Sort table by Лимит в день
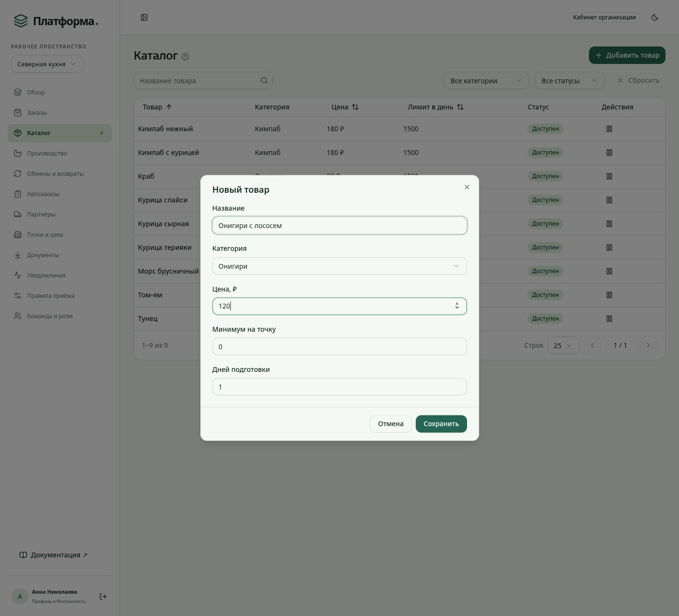The height and width of the screenshot is (616, 679). point(436,107)
